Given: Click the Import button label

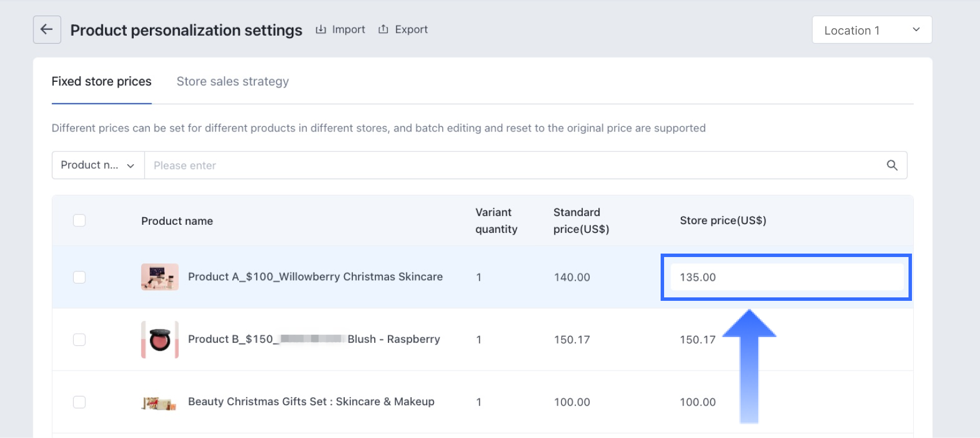Looking at the screenshot, I should 348,29.
